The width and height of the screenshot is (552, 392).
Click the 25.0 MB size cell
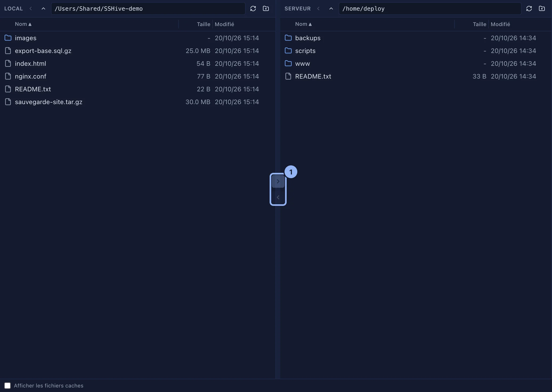click(x=198, y=51)
